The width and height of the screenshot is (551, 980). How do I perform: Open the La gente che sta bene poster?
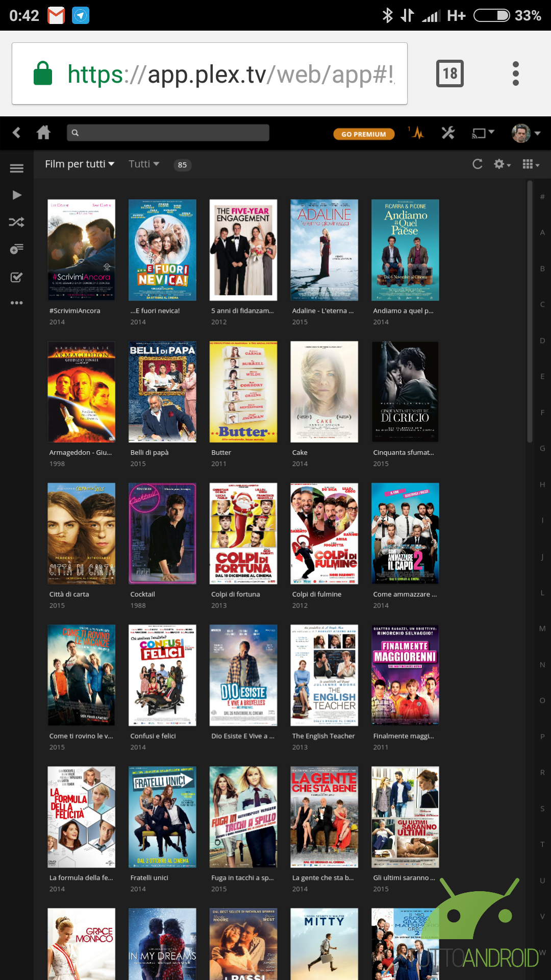[324, 817]
